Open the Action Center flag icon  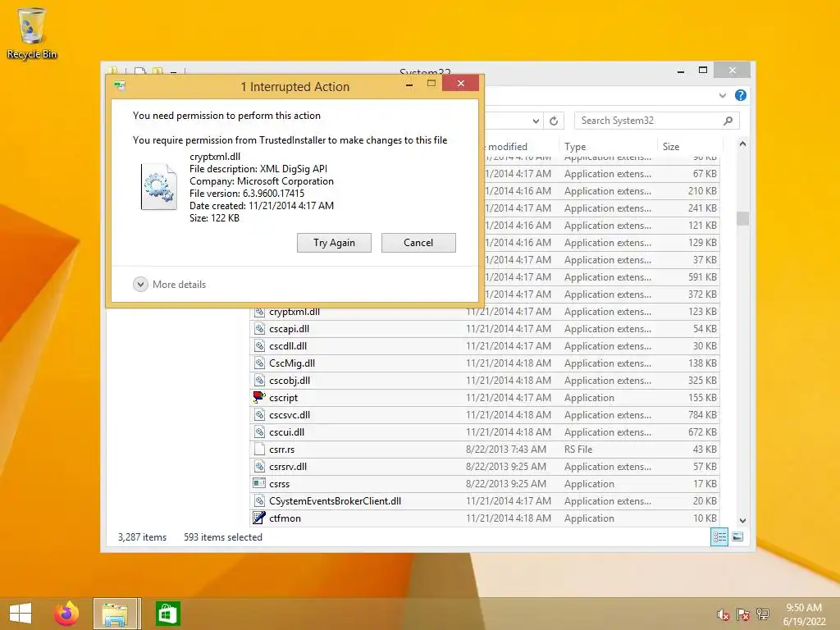743,614
